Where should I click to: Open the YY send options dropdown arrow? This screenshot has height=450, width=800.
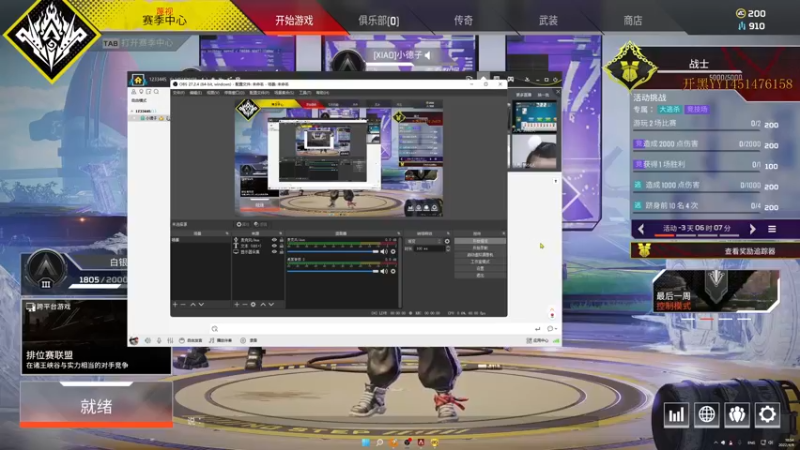point(556,329)
